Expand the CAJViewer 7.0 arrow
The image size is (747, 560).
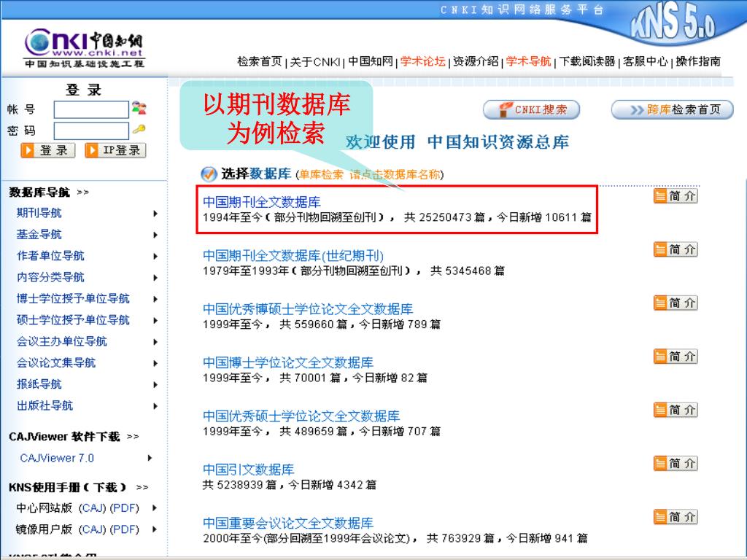(x=150, y=458)
